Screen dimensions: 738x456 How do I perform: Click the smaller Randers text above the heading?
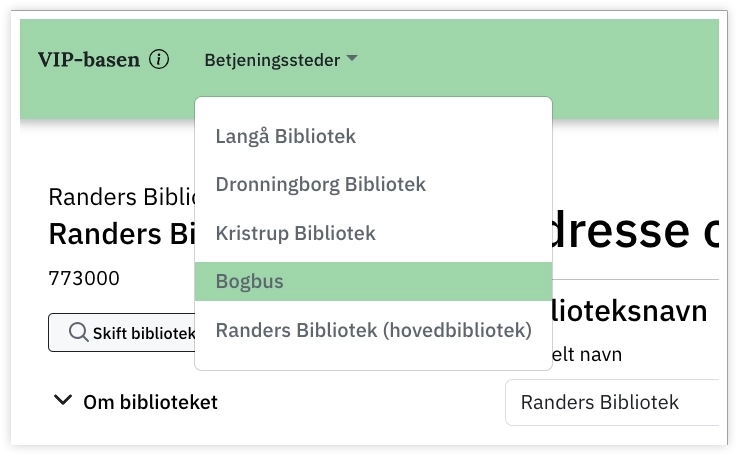pyautogui.click(x=120, y=196)
